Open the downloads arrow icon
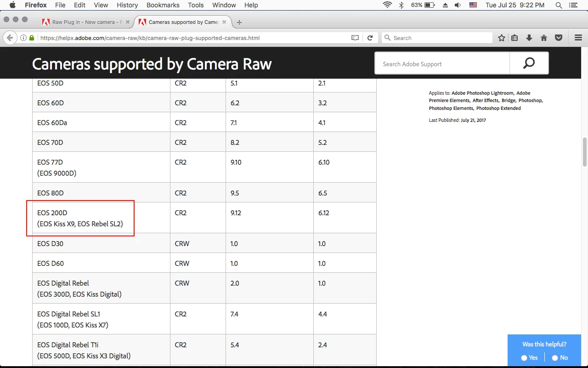 (x=529, y=38)
